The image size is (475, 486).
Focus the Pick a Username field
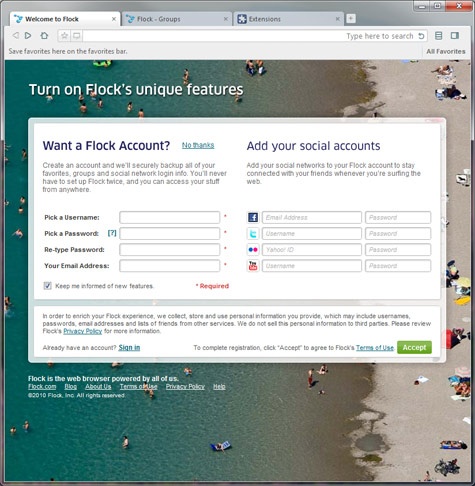coord(170,217)
